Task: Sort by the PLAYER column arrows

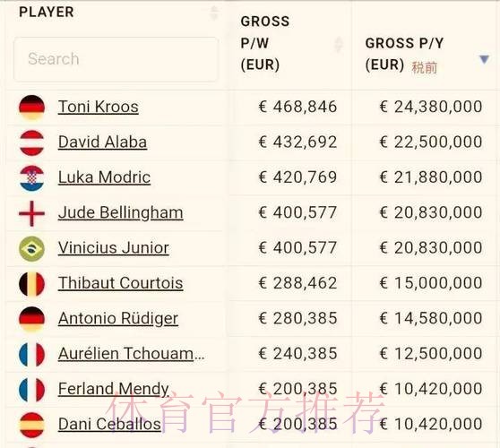Action: pos(214,13)
